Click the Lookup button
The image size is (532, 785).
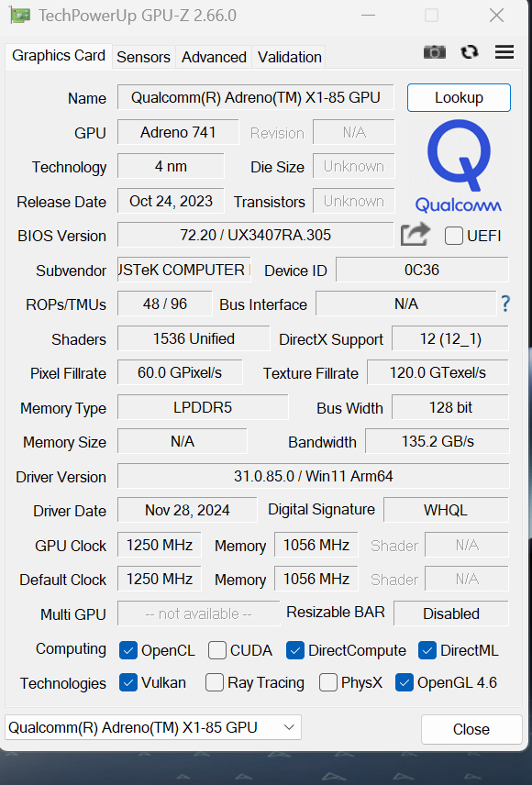(459, 97)
